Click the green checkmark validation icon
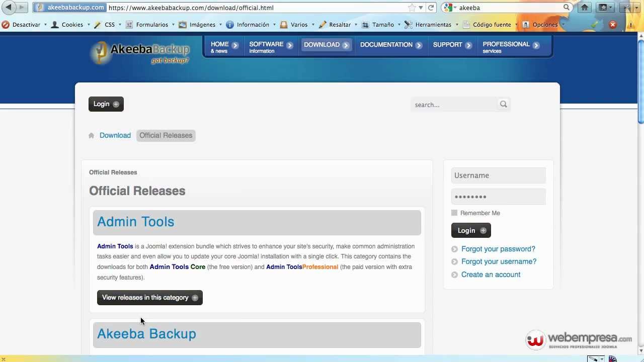The image size is (644, 362). click(x=595, y=25)
